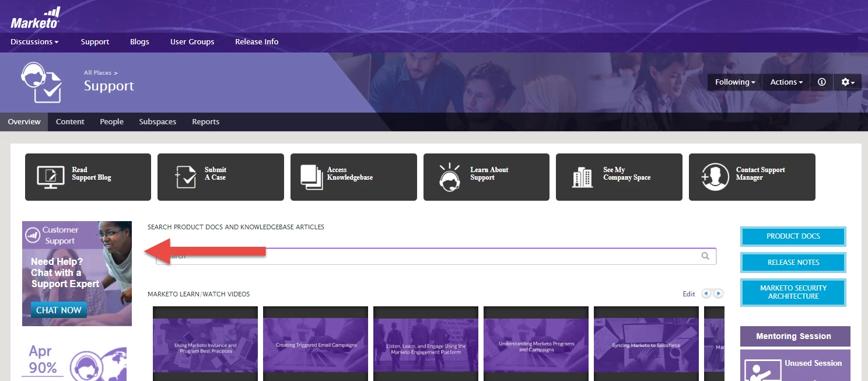Click the info circle icon

point(822,82)
